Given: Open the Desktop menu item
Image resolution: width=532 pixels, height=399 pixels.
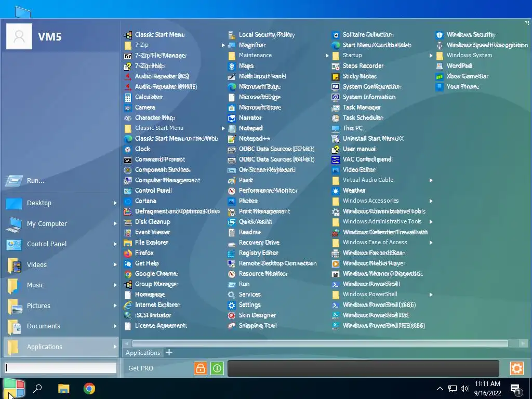Looking at the screenshot, I should pyautogui.click(x=61, y=203).
